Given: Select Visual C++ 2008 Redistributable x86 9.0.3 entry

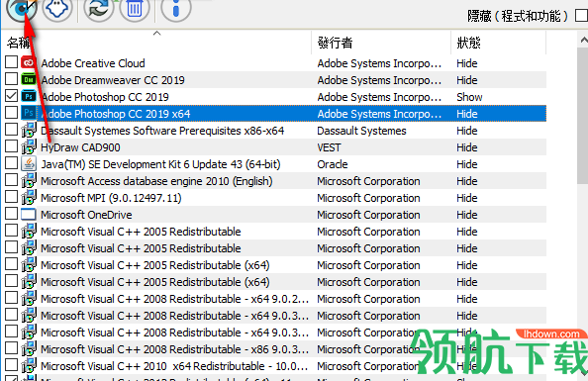Looking at the screenshot, I should tap(174, 349).
